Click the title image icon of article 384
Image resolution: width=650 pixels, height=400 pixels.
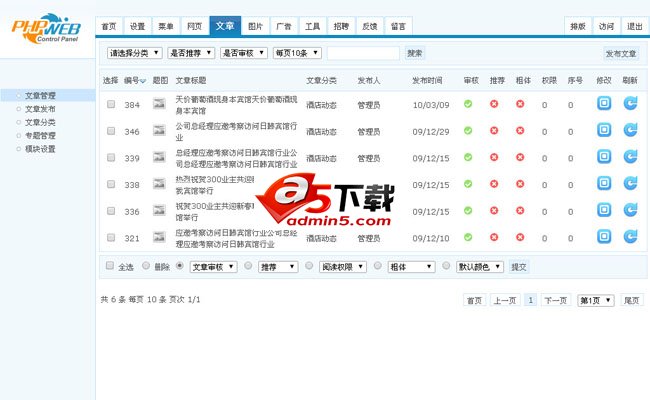point(159,103)
